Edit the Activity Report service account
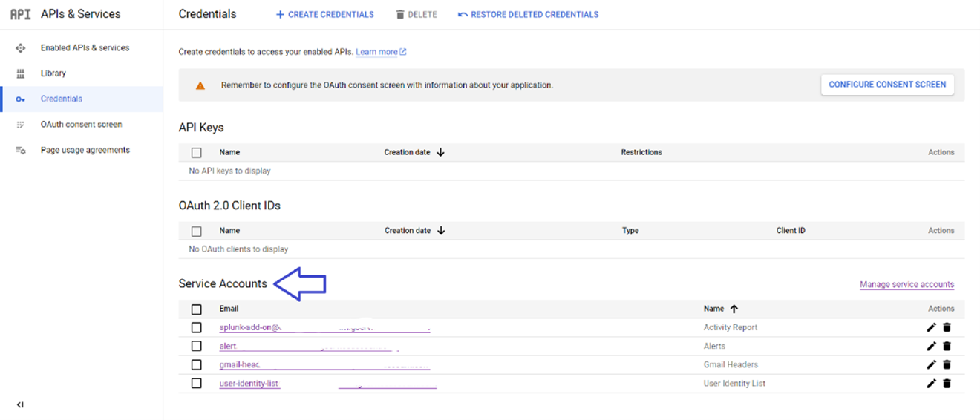The width and height of the screenshot is (980, 420). click(x=932, y=327)
